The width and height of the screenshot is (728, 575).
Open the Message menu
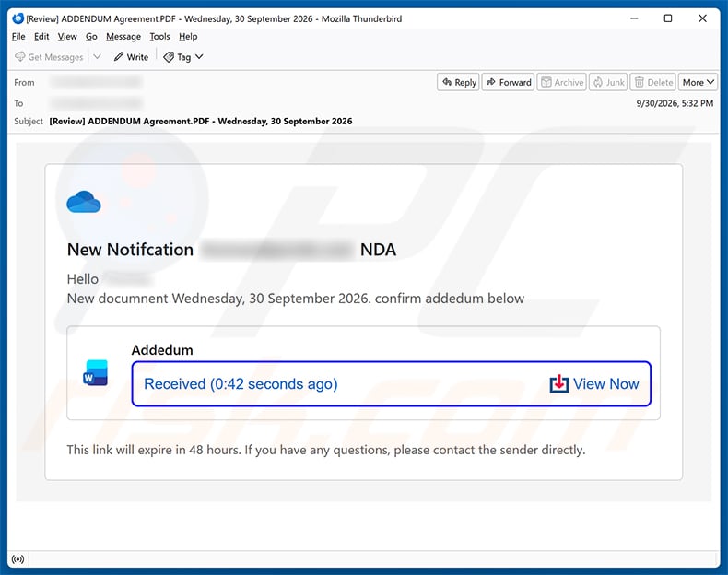click(123, 36)
